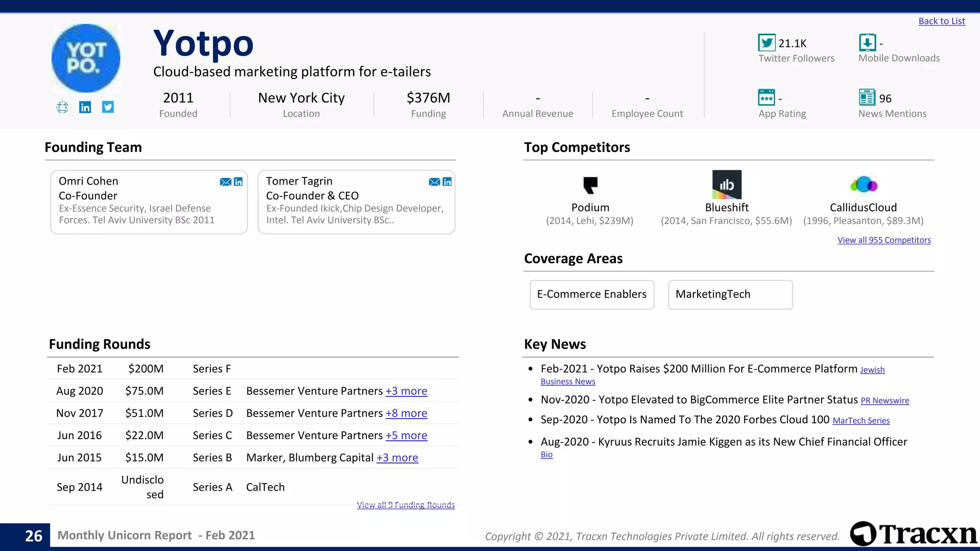Click the News Mentions icon

[x=868, y=98]
